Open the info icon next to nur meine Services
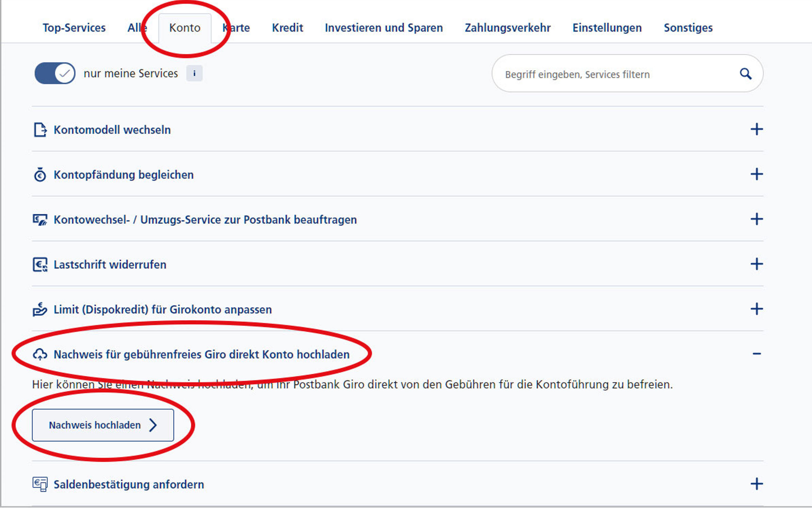The image size is (812, 508). coord(194,73)
